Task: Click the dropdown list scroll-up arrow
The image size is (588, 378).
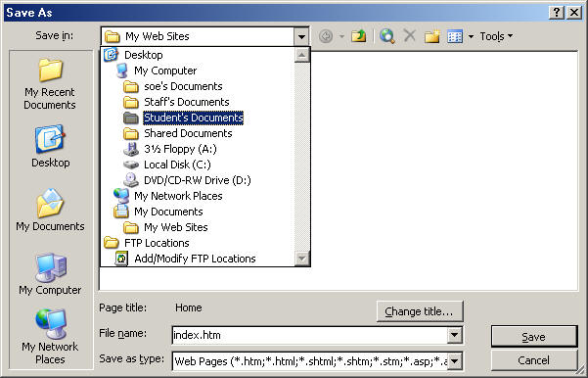Action: click(302, 55)
